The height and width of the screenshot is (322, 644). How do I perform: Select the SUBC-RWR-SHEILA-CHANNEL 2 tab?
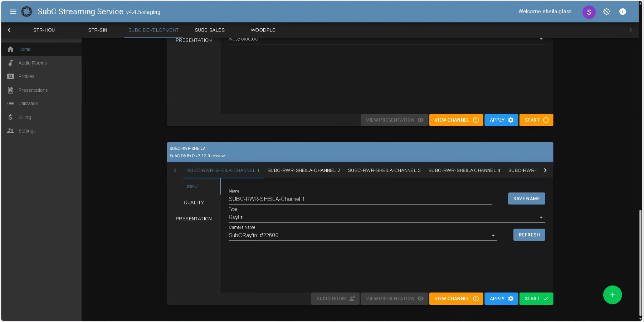pyautogui.click(x=304, y=170)
